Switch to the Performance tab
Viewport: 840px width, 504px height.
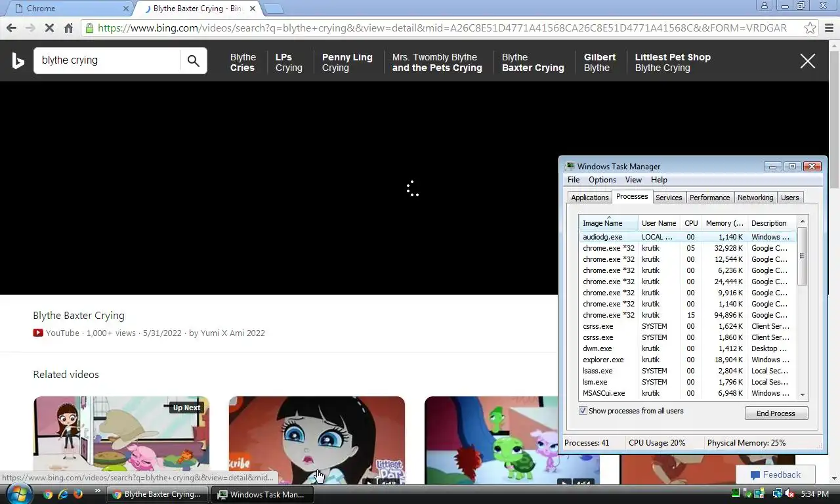coord(709,198)
